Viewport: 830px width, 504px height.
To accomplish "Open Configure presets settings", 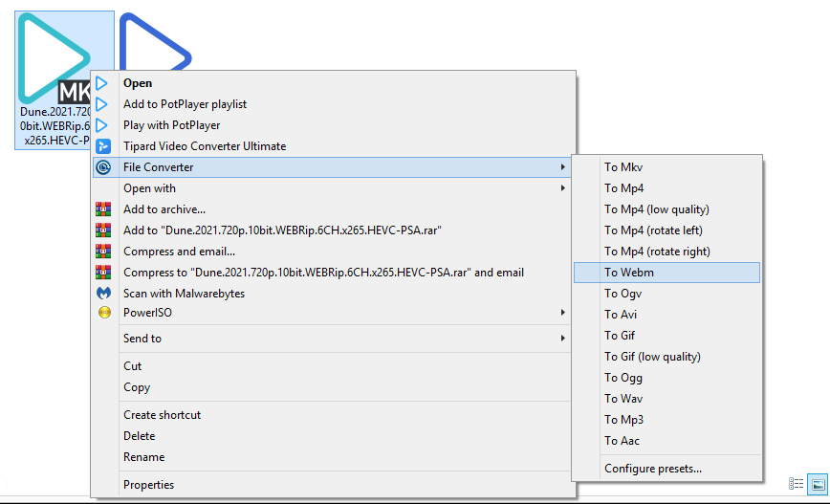I will (652, 469).
